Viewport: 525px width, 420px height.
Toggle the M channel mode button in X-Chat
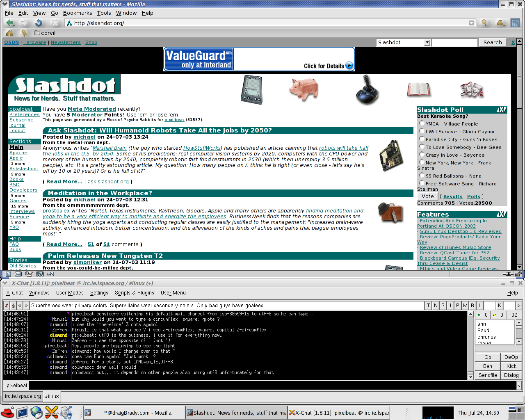[465, 305]
